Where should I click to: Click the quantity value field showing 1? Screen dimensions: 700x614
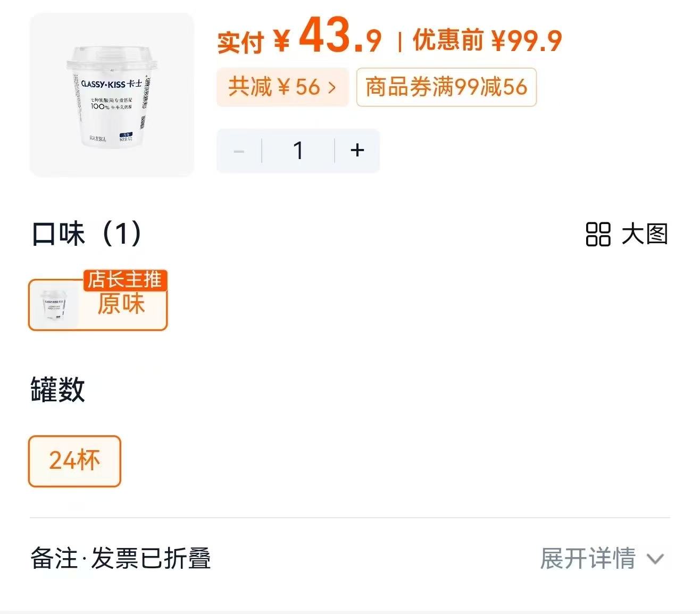click(298, 151)
